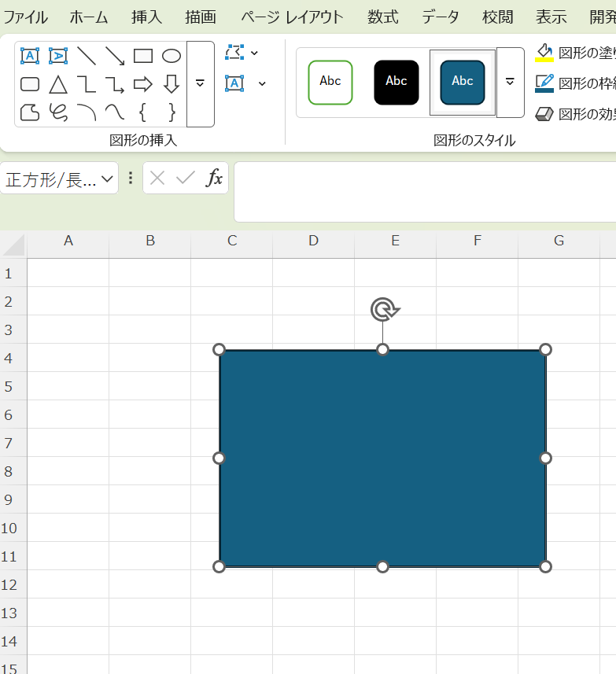Switch to the 数式 tab

[382, 17]
